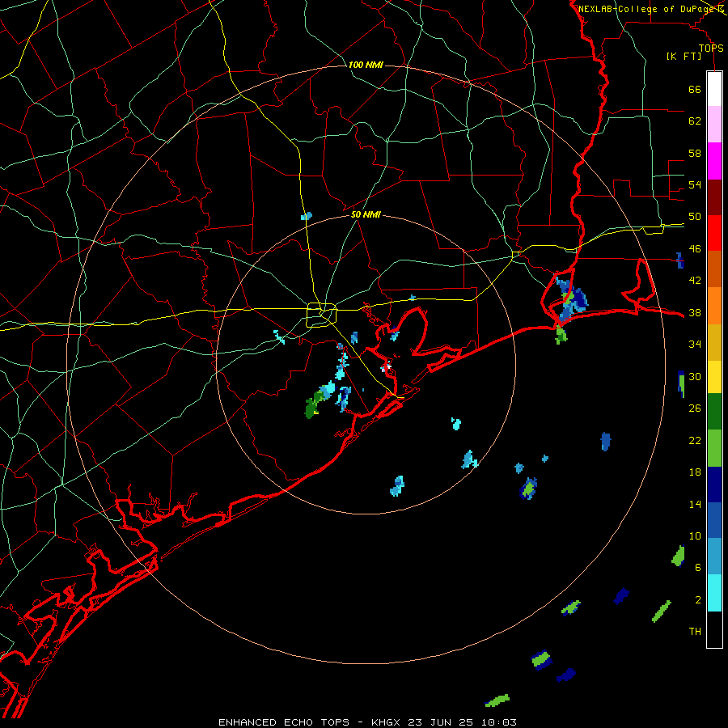Click the '34' scale value
The height and width of the screenshot is (728, 728).
click(x=695, y=345)
